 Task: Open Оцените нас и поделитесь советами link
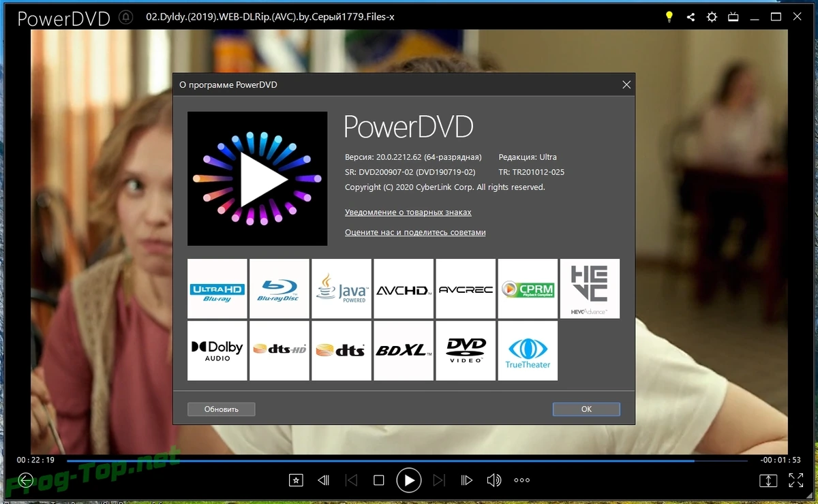[415, 232]
